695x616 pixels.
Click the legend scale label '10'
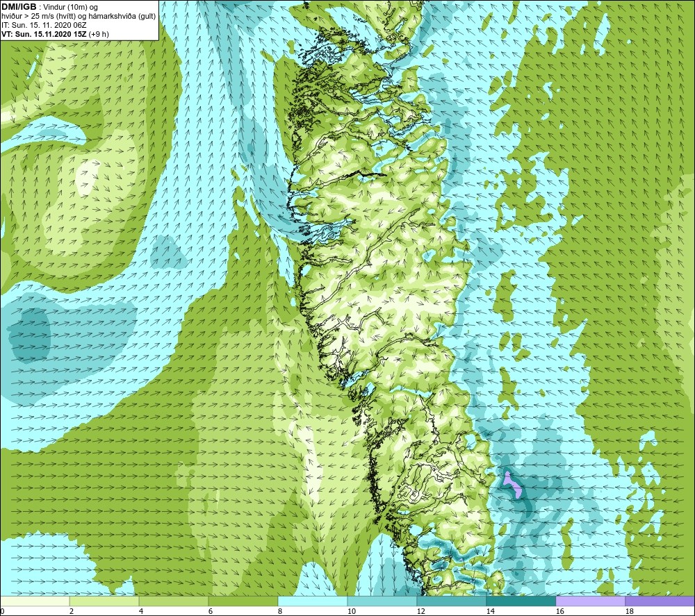[351, 612]
